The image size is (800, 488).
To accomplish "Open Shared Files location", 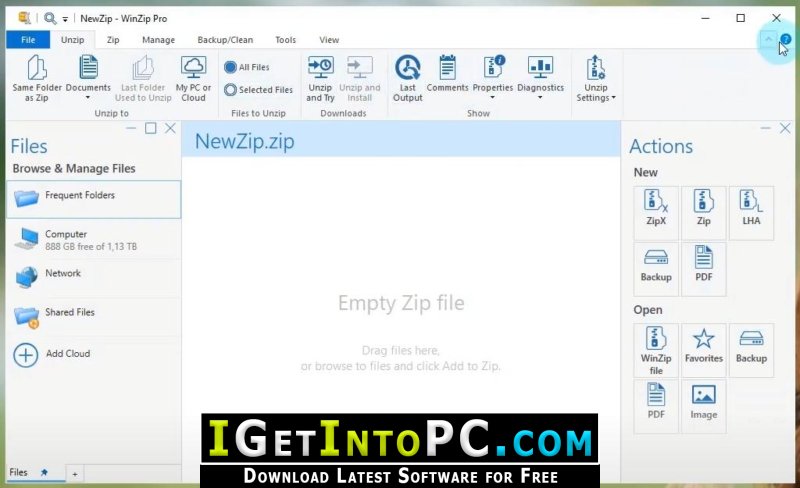I will pos(94,316).
